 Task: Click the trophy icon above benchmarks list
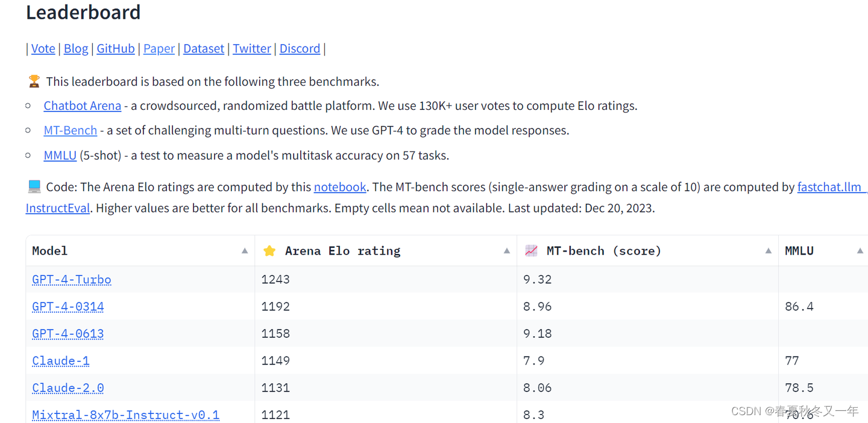pyautogui.click(x=34, y=81)
